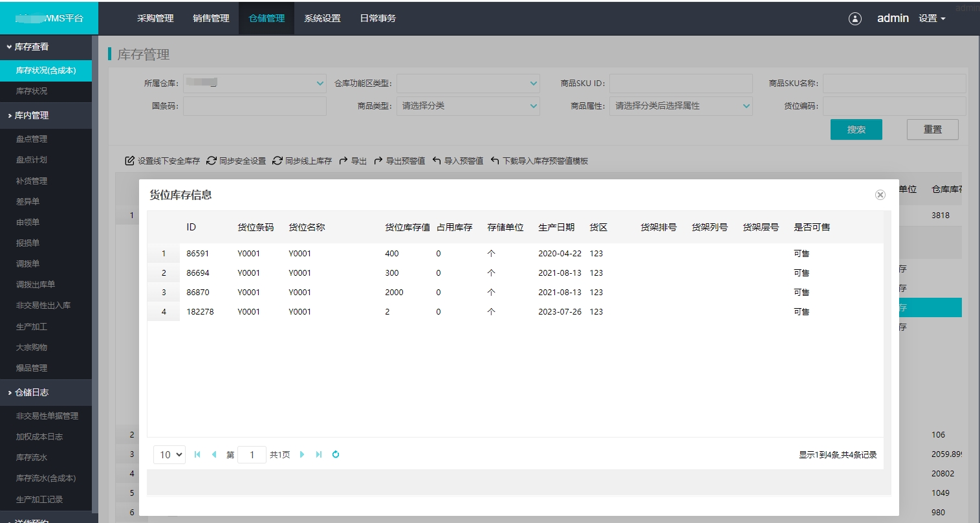Open 仓库功能区类型 dropdown
The width and height of the screenshot is (980, 523).
pos(468,83)
